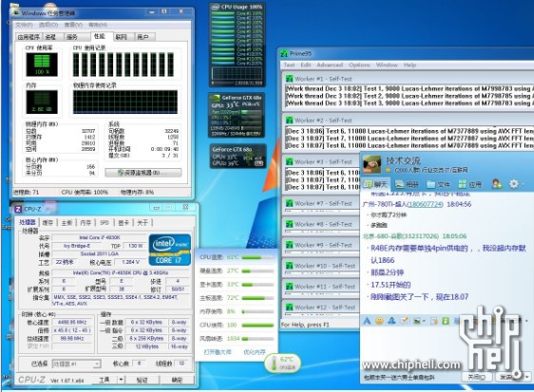The image size is (534, 392).
Task: Open Test menu in Prime95
Action: coord(289,65)
